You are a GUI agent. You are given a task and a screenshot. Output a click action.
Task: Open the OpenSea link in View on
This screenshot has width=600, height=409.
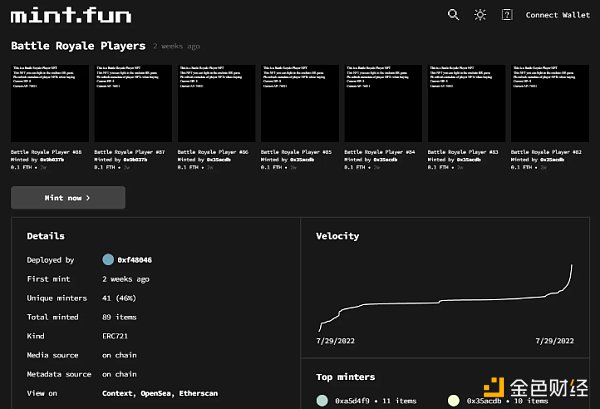pyautogui.click(x=164, y=394)
